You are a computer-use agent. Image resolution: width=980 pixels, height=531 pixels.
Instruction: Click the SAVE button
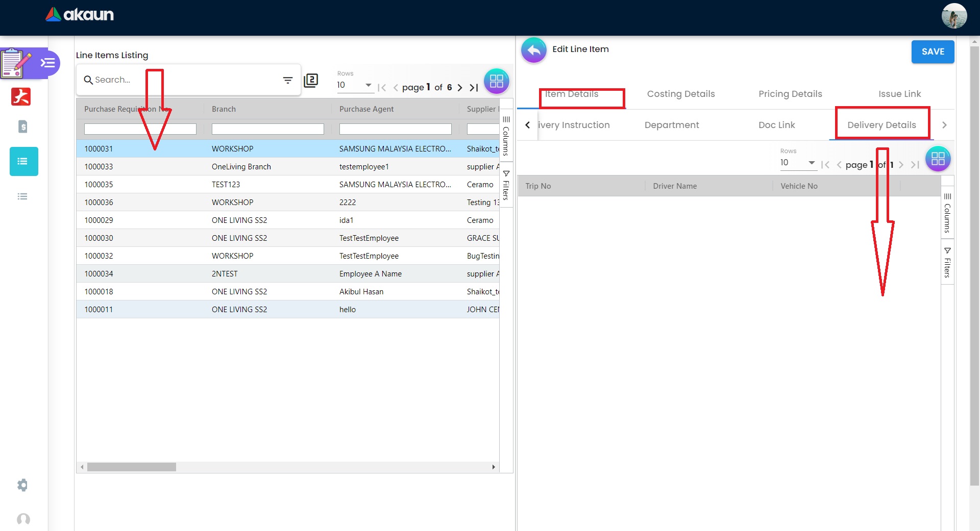click(933, 52)
